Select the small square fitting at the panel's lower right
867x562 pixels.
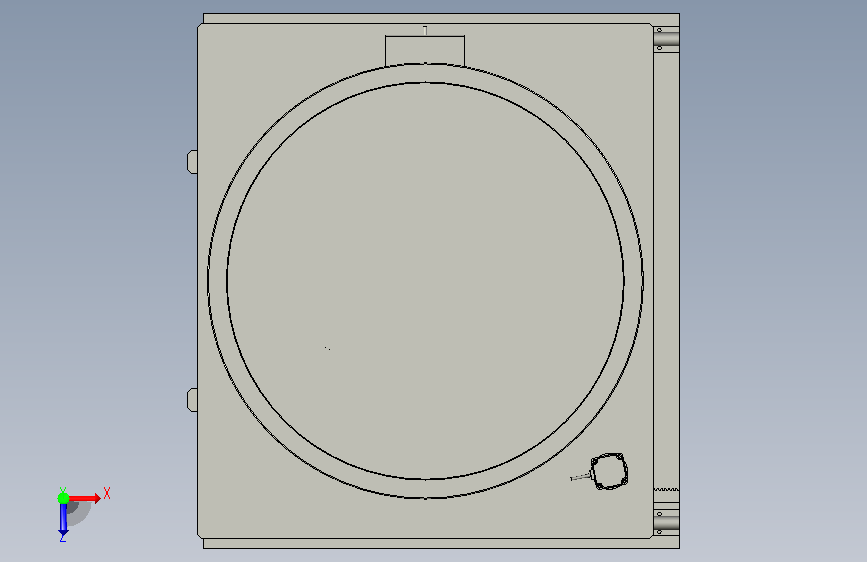609,471
